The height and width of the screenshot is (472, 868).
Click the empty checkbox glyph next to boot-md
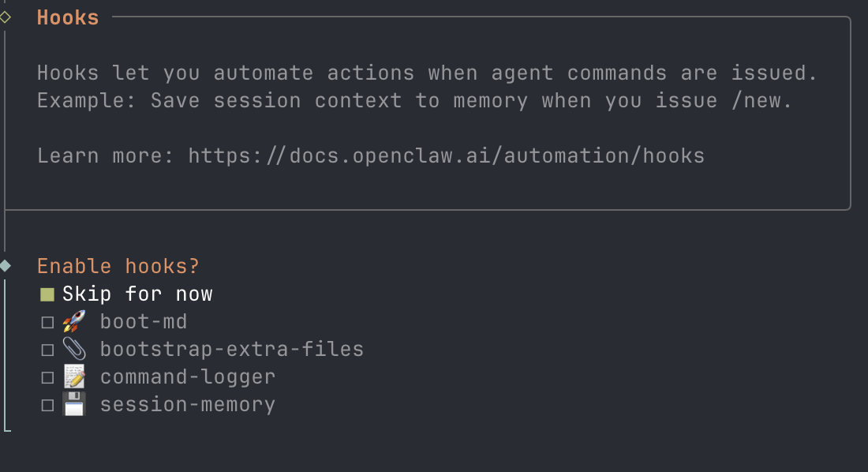[47, 321]
